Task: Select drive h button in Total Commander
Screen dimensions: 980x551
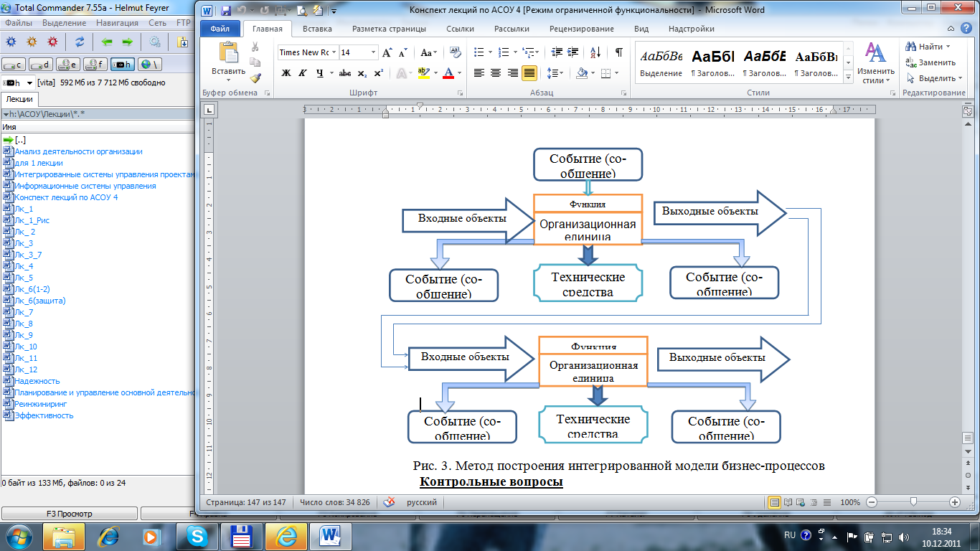Action: coord(123,65)
